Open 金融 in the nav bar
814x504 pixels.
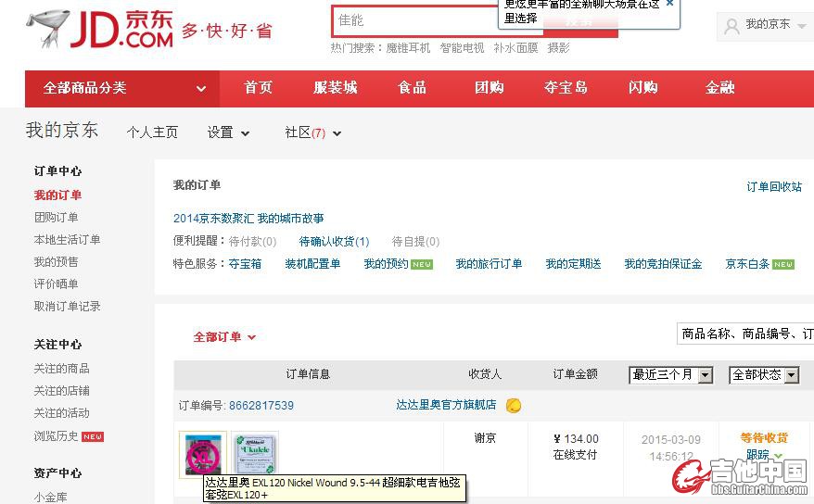[x=720, y=88]
